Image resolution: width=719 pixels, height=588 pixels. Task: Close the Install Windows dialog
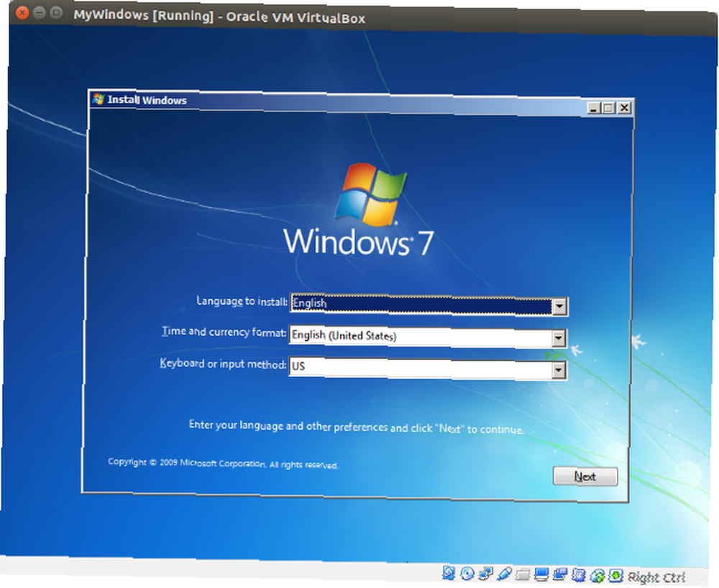click(624, 108)
